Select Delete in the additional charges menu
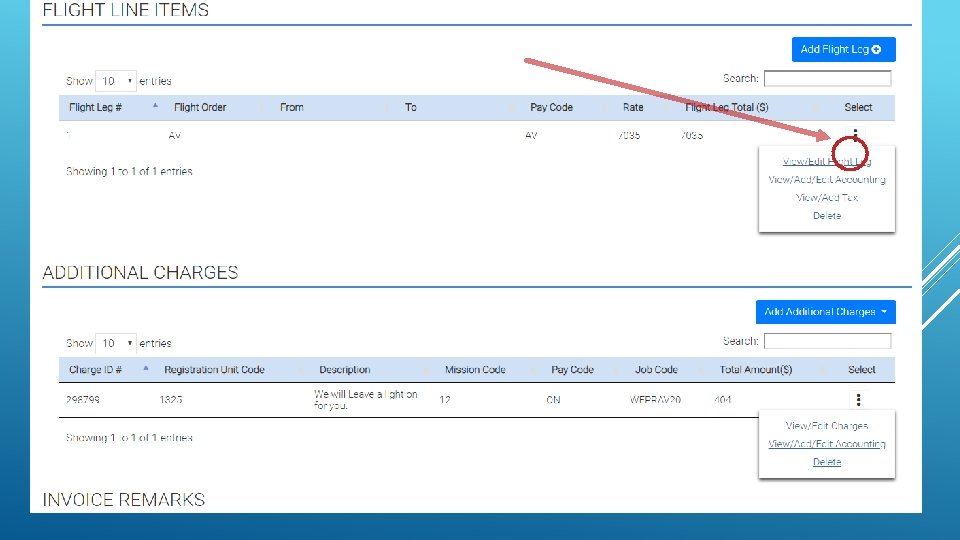 [x=827, y=462]
